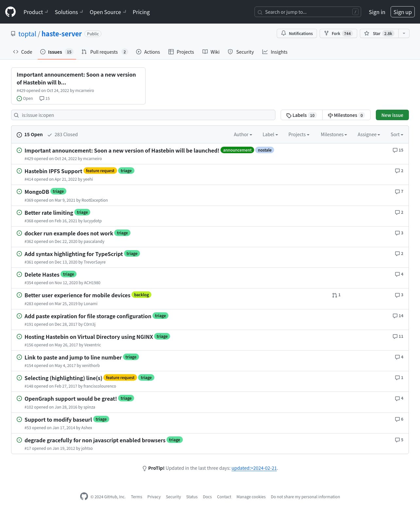This screenshot has height=513, width=420.
Task: Open the Sort dropdown menu
Action: tap(397, 135)
